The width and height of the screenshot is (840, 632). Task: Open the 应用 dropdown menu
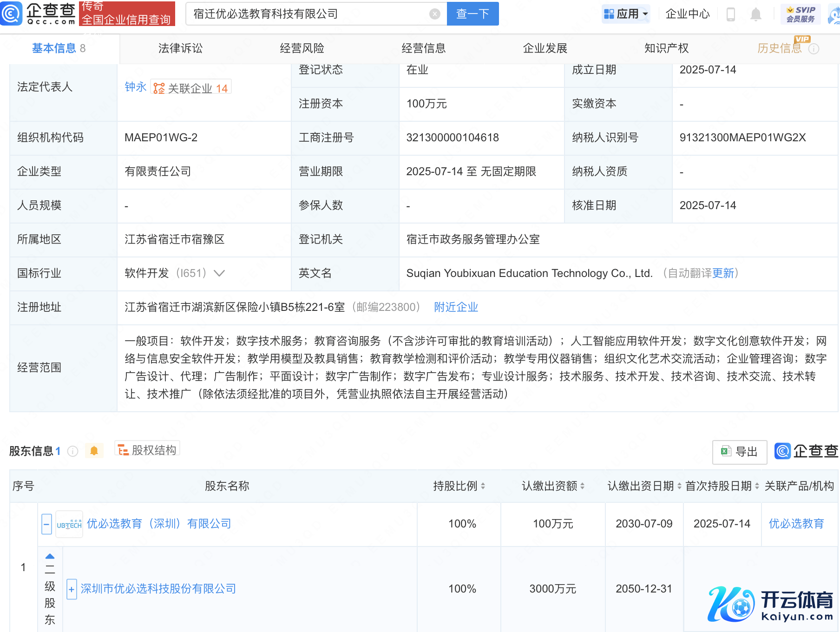pos(625,14)
